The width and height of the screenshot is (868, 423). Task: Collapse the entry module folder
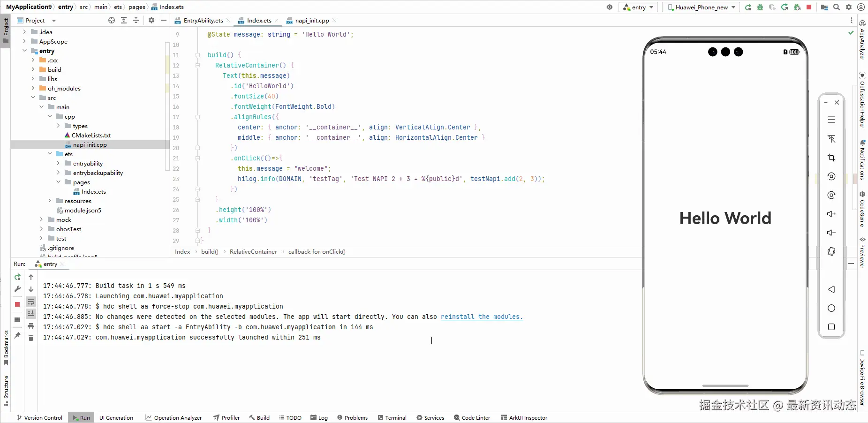(x=24, y=51)
